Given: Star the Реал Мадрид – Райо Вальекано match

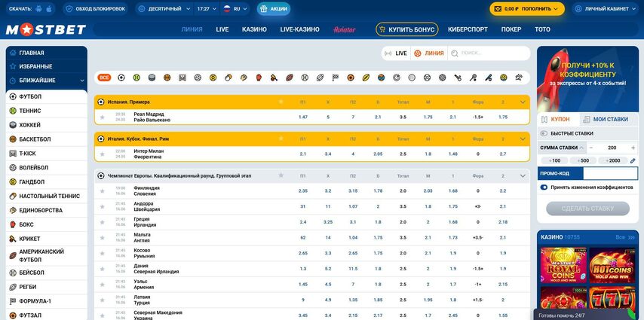Looking at the screenshot, I should click(103, 117).
